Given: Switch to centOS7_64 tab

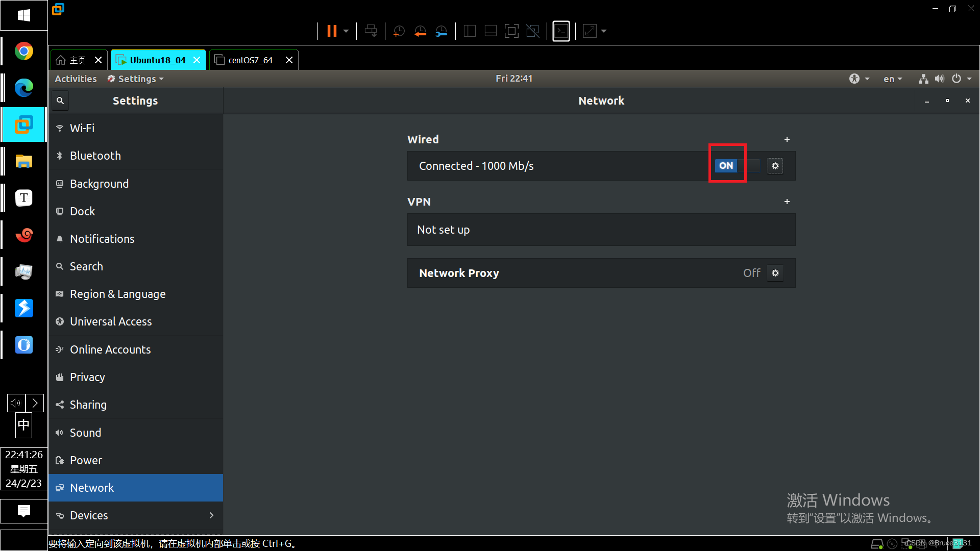Looking at the screenshot, I should pyautogui.click(x=250, y=60).
